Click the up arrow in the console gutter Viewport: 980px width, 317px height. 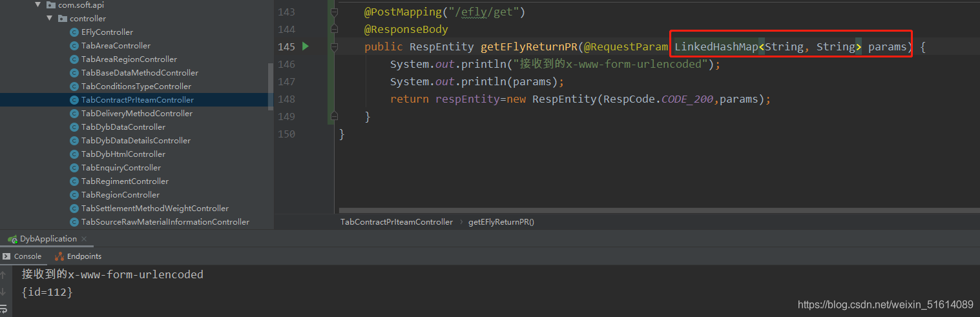tap(3, 275)
